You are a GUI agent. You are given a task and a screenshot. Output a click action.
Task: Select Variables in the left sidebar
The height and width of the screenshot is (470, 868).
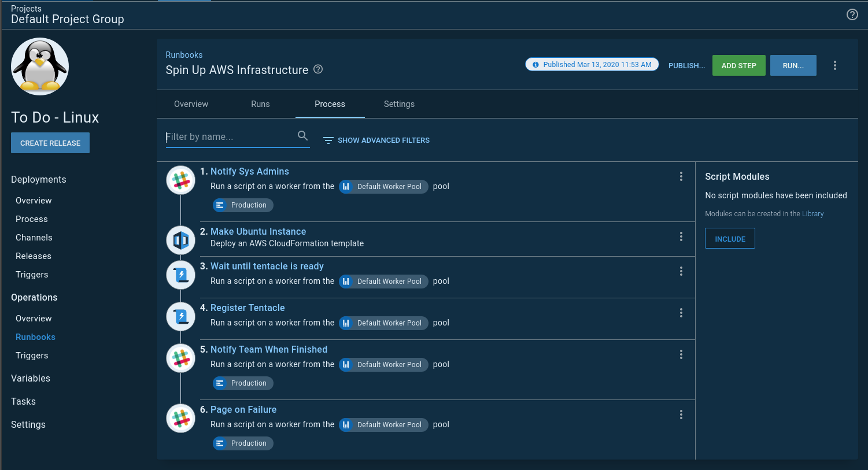click(31, 378)
